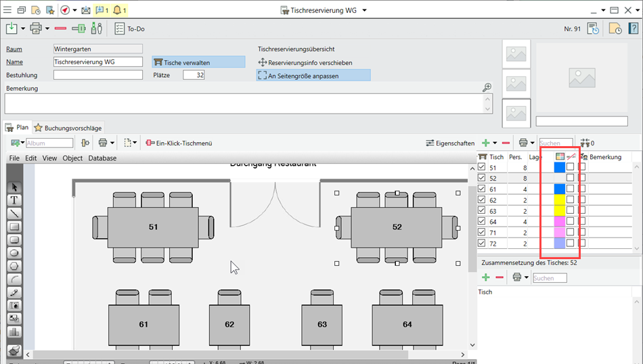Click the red minus icon under Zusammensetzung
This screenshot has width=643, height=364.
pyautogui.click(x=500, y=277)
